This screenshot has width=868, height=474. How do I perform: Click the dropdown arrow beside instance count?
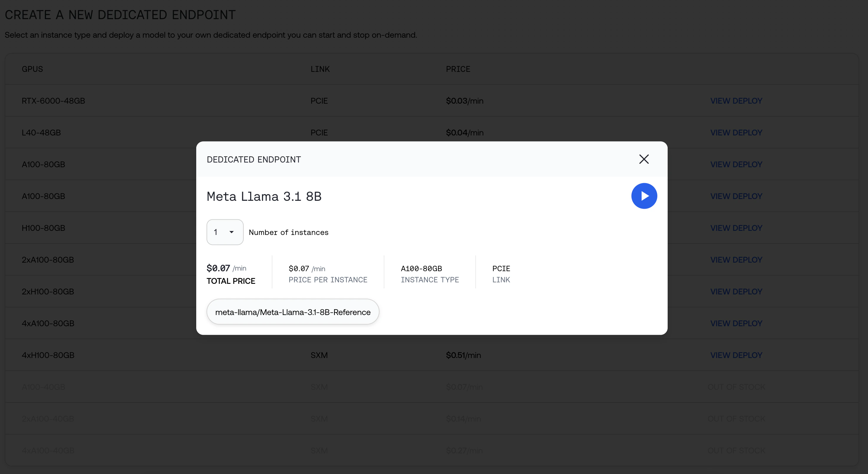coord(232,232)
